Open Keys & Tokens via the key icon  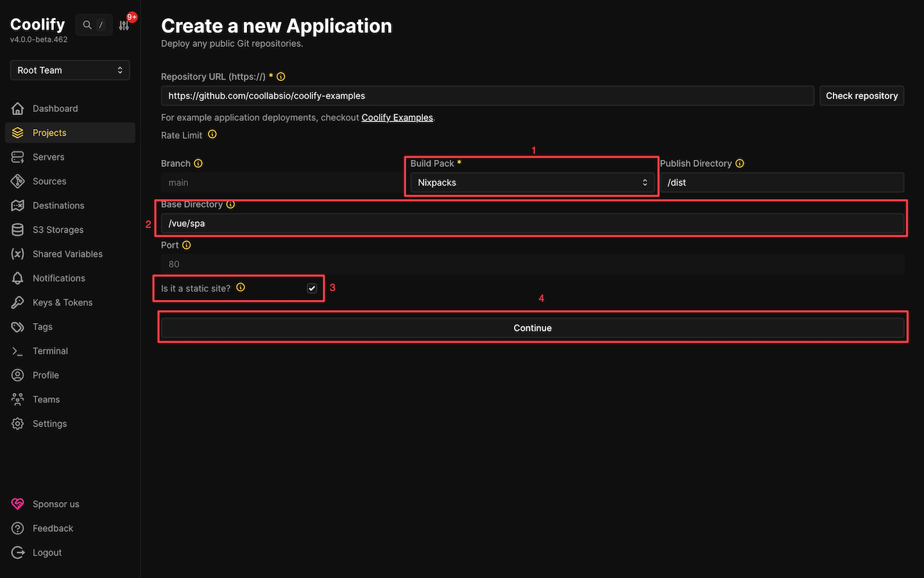(17, 302)
